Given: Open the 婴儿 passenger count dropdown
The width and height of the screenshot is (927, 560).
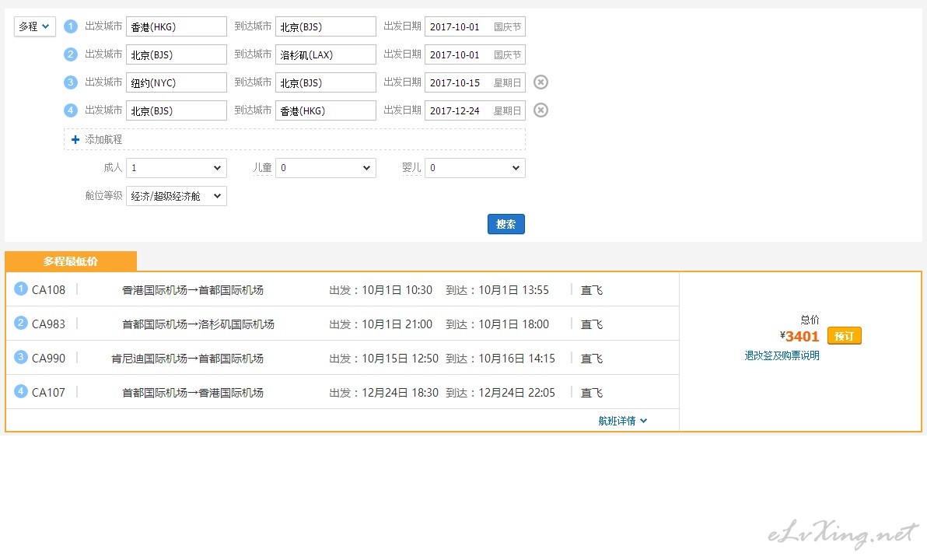Looking at the screenshot, I should point(474,168).
